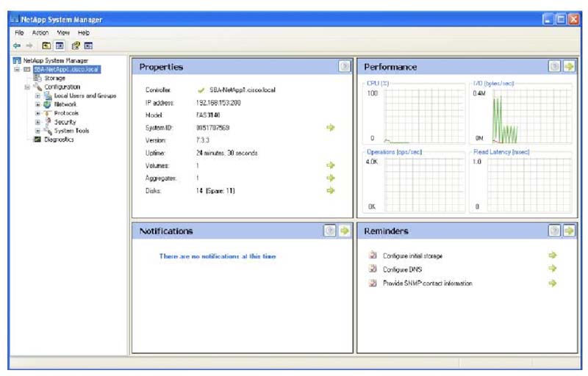588x376 pixels.
Task: Click the Help icon in the toolbar
Action: [75, 45]
